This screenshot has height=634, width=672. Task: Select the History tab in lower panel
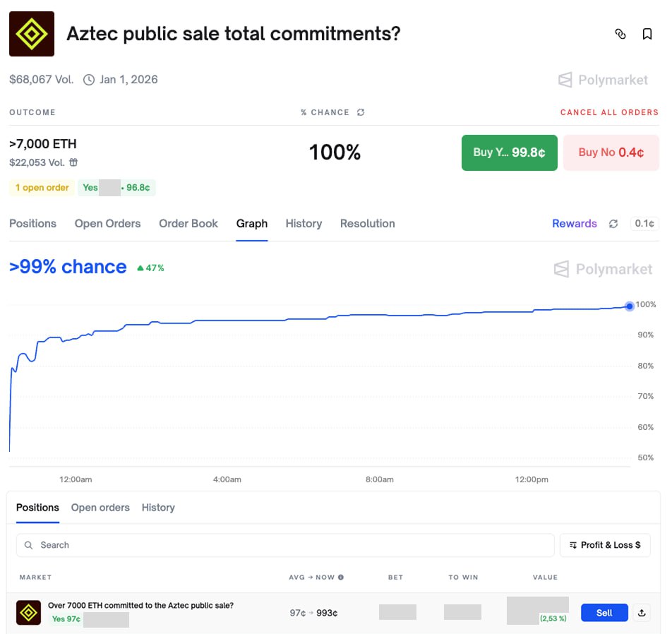point(158,508)
